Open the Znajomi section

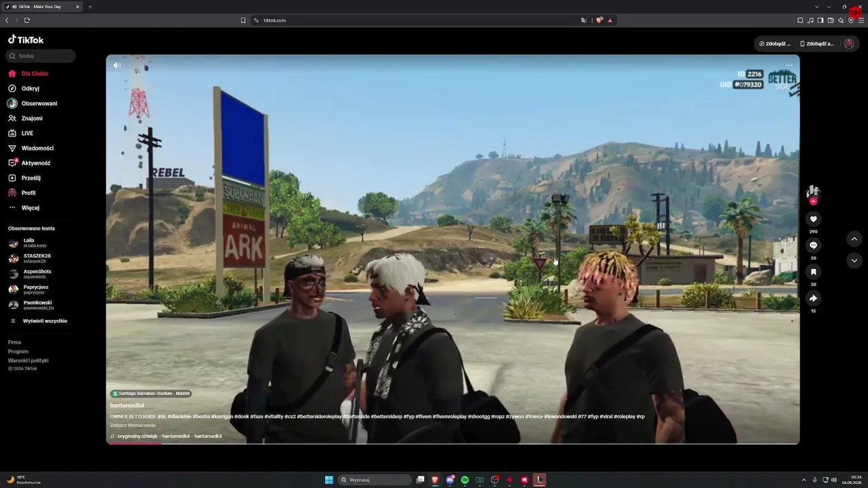click(x=25, y=118)
